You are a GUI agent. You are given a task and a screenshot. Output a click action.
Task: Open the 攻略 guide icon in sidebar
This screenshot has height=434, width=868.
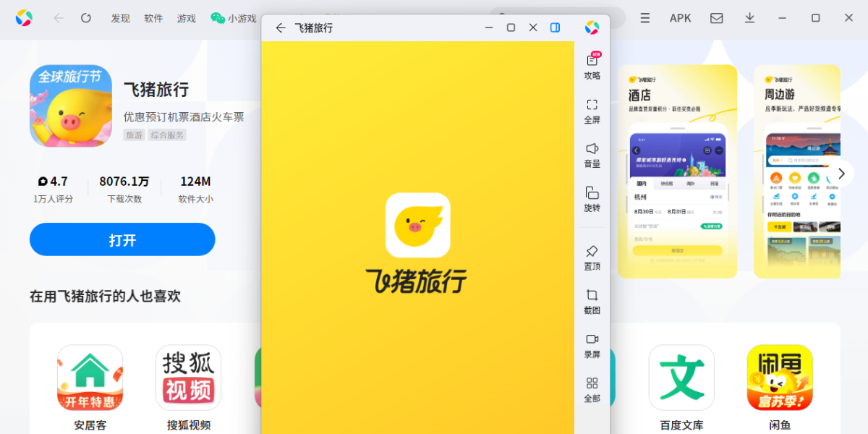pyautogui.click(x=592, y=61)
